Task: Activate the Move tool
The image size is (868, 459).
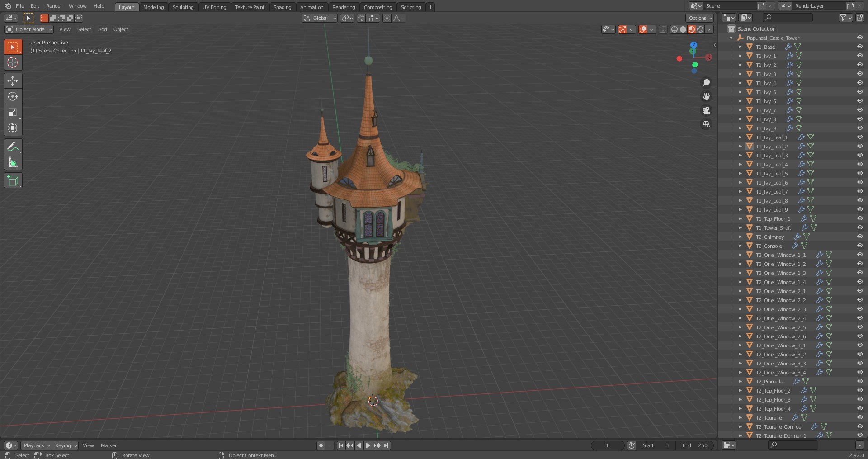Action: (x=13, y=81)
